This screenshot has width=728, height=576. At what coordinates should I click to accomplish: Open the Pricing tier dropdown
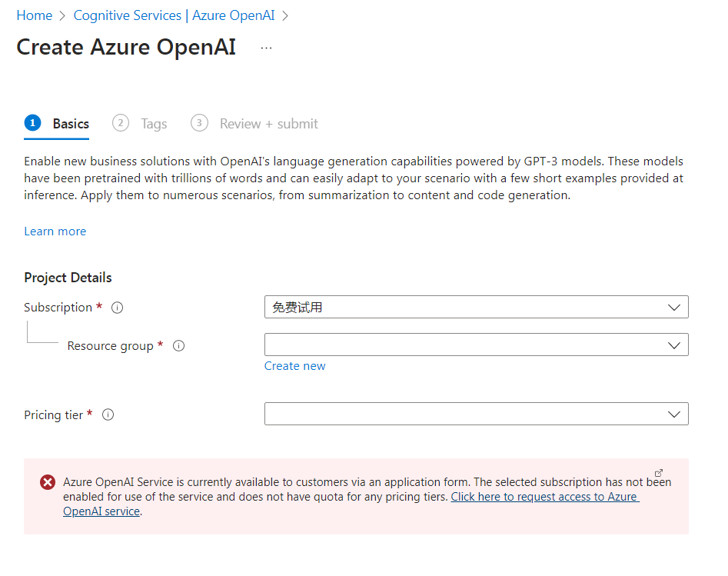pyautogui.click(x=477, y=414)
